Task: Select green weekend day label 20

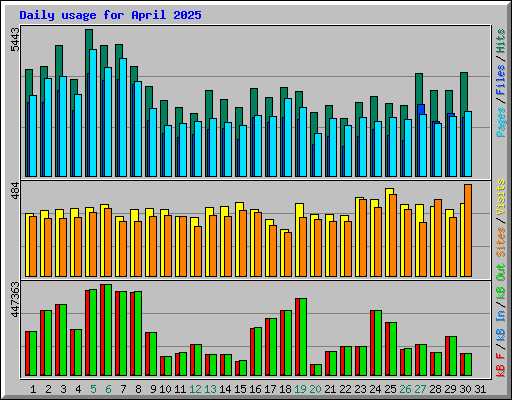Action: (315, 389)
